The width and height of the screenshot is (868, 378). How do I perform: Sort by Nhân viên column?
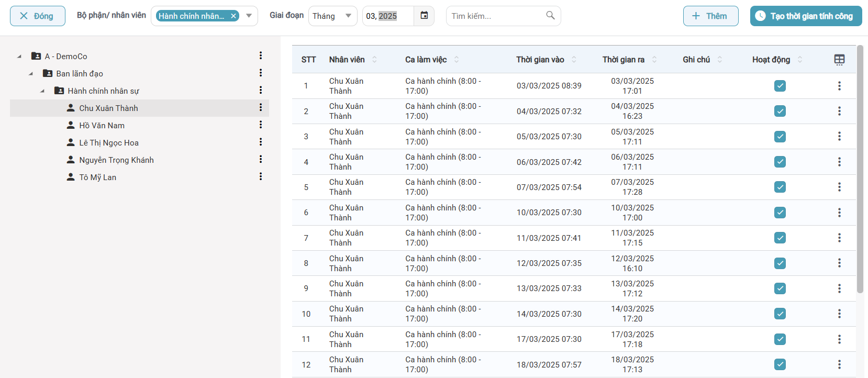point(374,60)
